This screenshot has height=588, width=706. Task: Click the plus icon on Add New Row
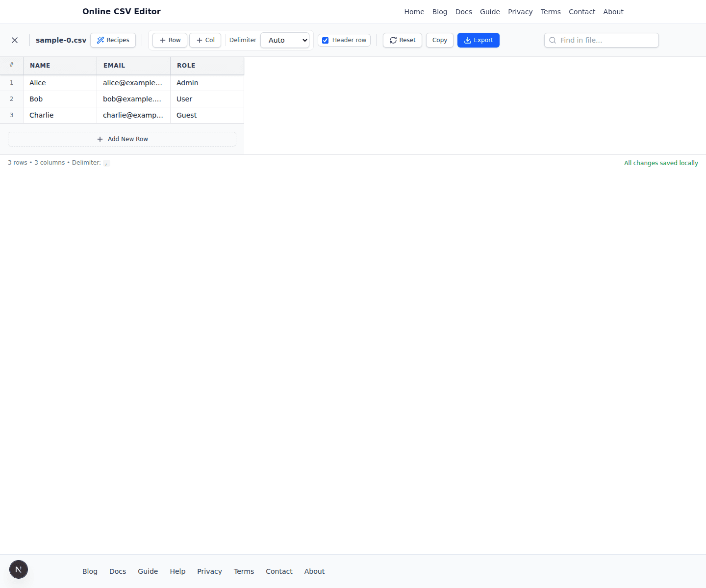(x=100, y=139)
